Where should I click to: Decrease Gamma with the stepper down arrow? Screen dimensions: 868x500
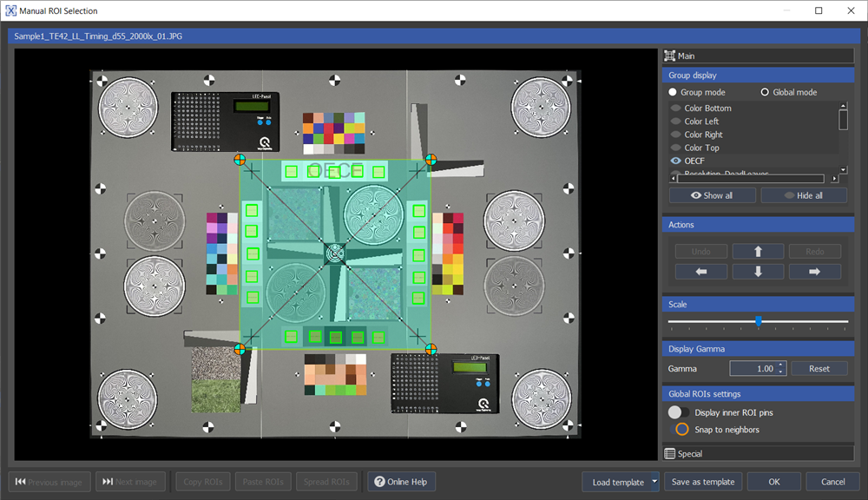pos(780,372)
